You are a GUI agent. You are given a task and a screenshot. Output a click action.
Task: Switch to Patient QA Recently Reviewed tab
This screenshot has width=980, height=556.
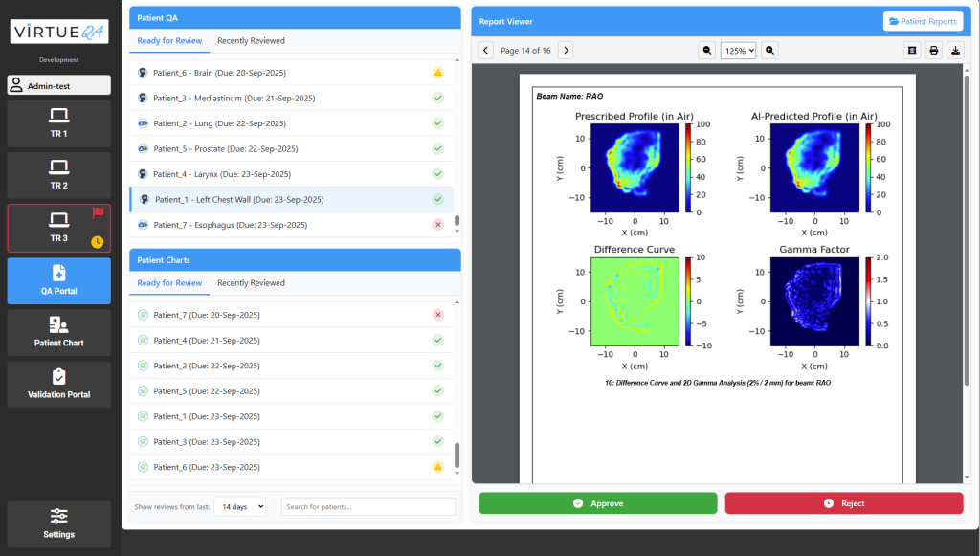[x=251, y=41]
